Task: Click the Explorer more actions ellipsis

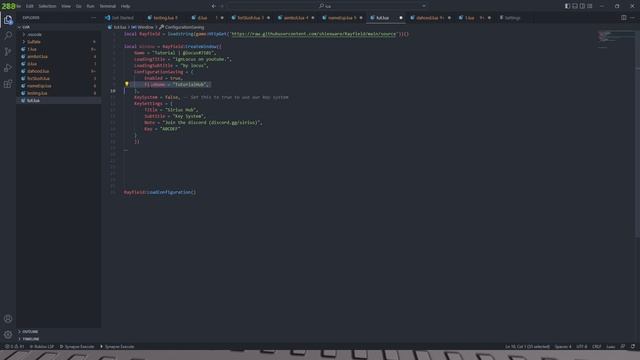Action: [93, 18]
